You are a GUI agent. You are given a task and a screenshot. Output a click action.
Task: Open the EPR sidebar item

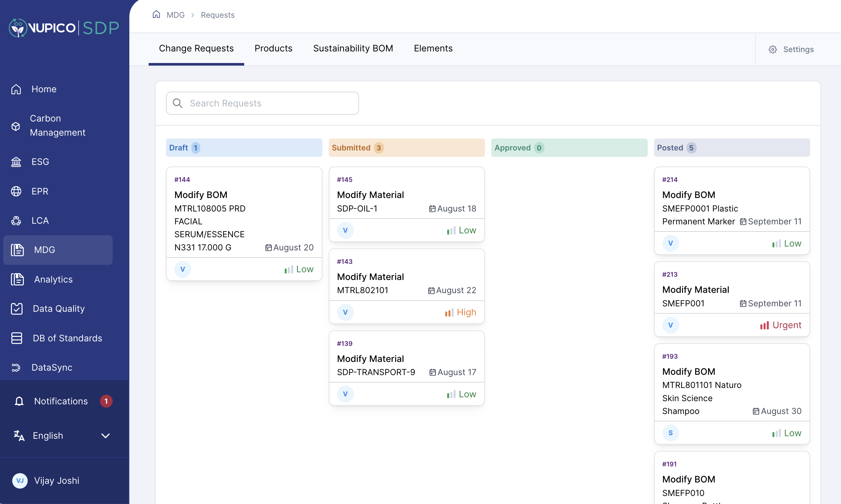pos(58,191)
